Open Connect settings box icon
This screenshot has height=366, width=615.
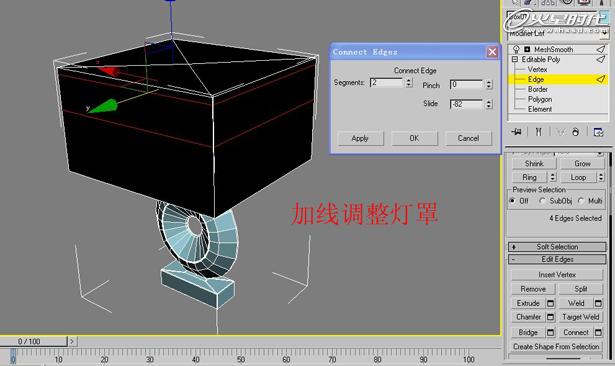(598, 333)
